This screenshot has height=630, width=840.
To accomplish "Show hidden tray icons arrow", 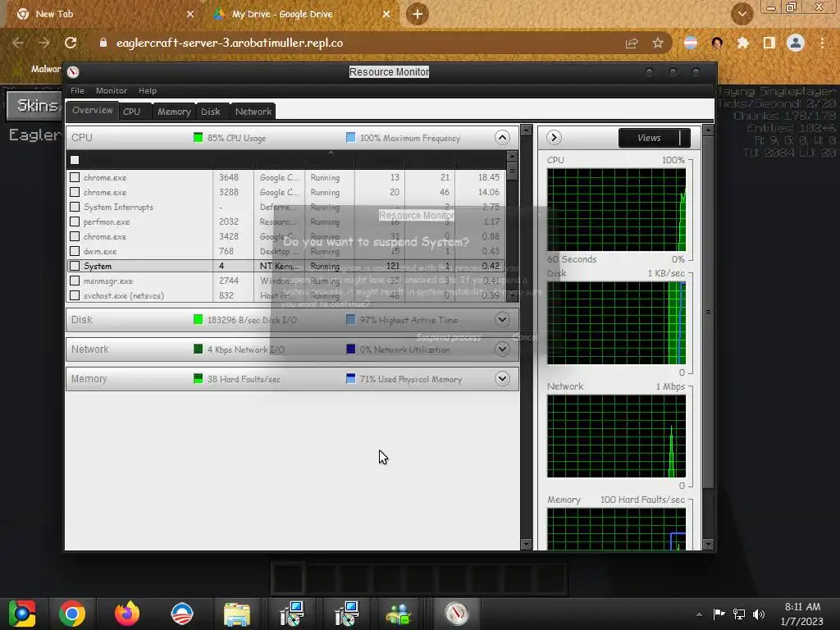I will (699, 614).
